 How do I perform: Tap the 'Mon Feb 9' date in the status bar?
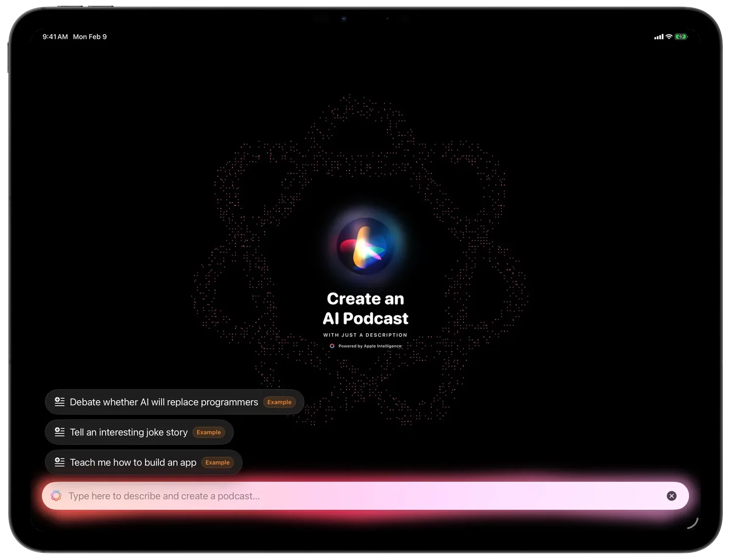pos(90,37)
